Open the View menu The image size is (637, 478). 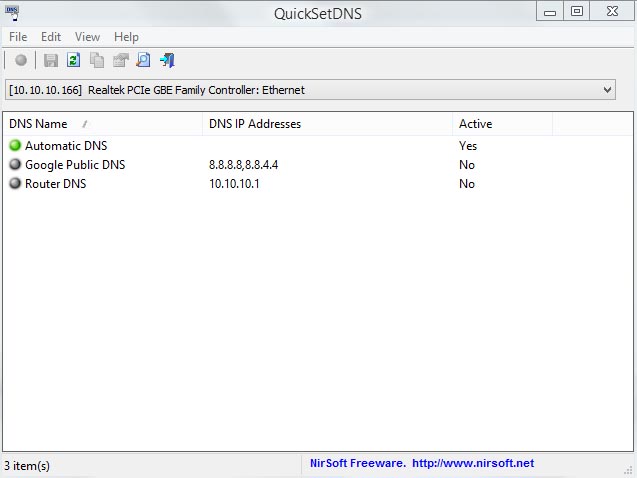[87, 37]
